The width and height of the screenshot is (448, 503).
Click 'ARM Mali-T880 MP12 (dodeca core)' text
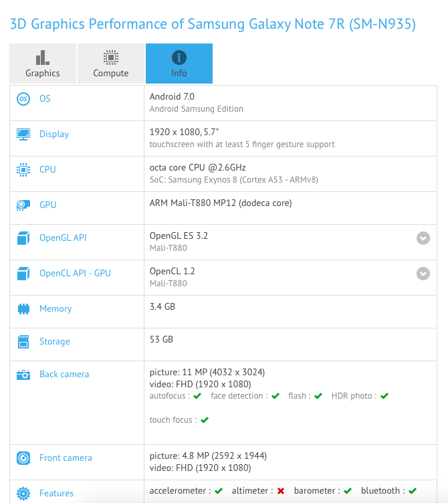click(221, 203)
